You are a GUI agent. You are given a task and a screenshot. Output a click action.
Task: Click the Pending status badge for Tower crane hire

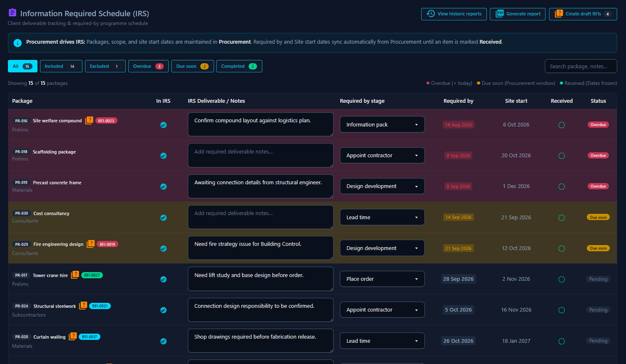[598, 279]
